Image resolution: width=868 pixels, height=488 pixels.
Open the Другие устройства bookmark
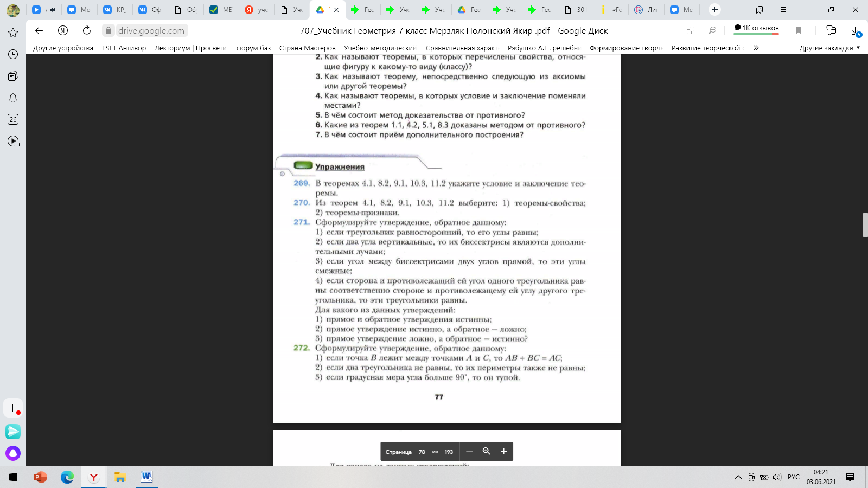63,48
